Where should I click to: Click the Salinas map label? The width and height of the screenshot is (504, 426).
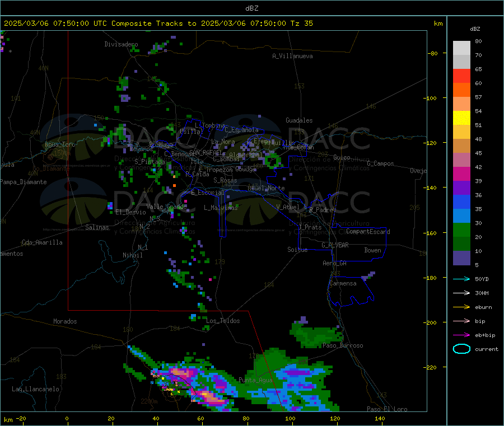click(x=97, y=227)
